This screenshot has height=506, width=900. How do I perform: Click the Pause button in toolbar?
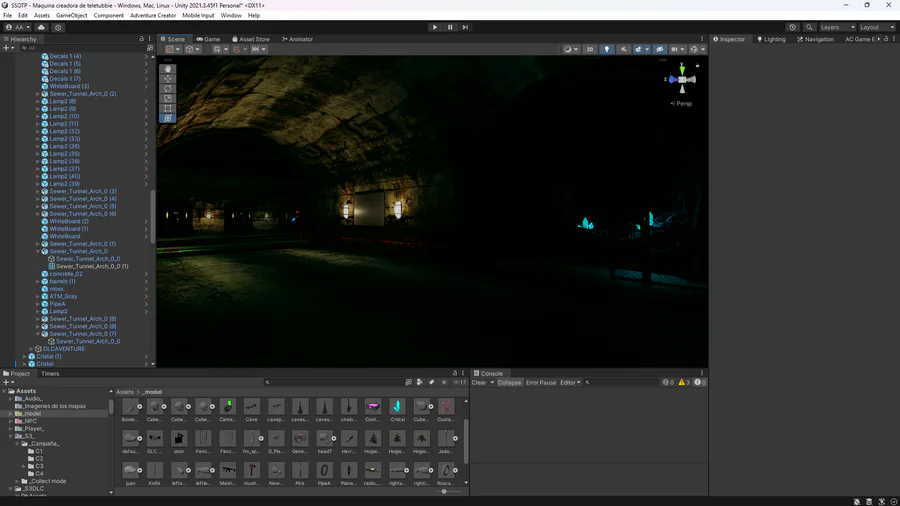[450, 27]
